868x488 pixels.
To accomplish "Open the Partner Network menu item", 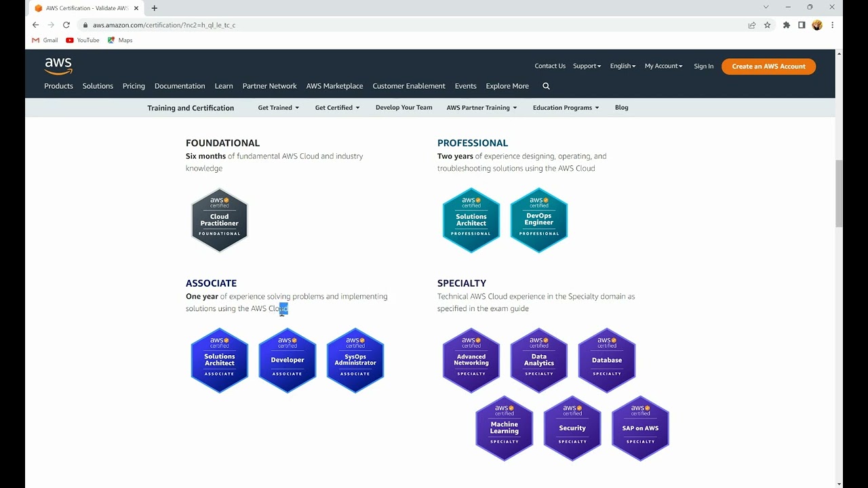I will pos(269,86).
